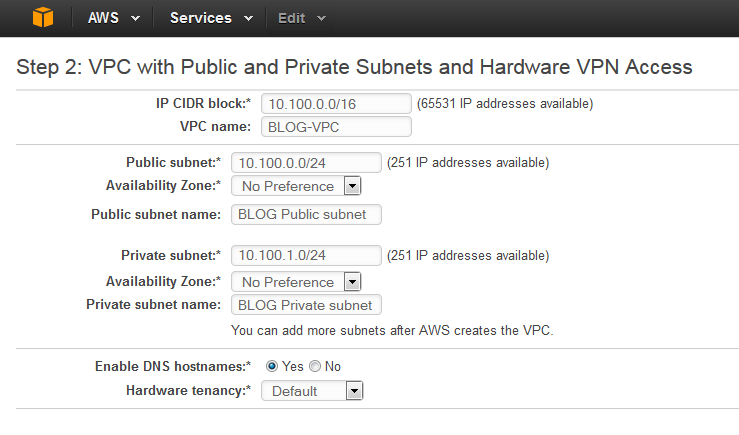The width and height of the screenshot is (739, 435).
Task: Open the Services menu
Action: tap(211, 18)
